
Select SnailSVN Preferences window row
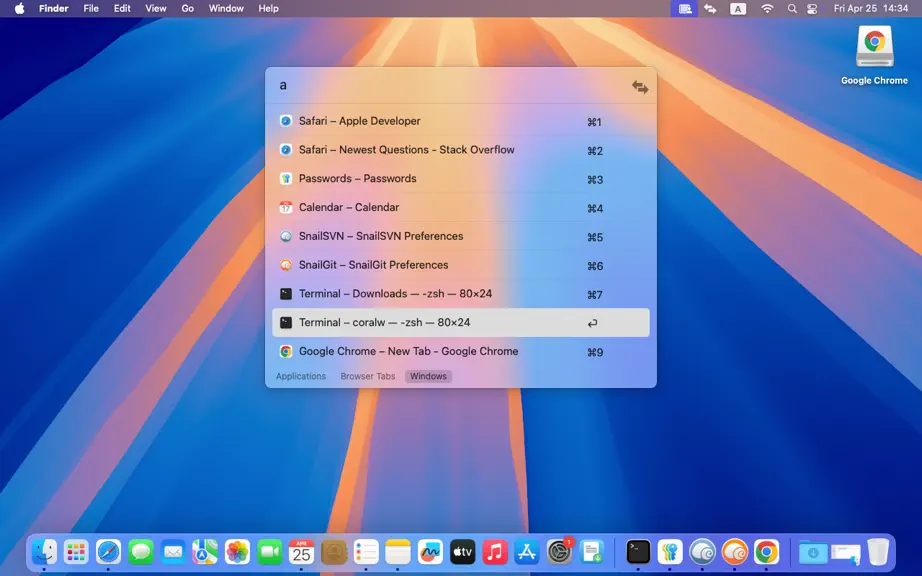point(461,236)
